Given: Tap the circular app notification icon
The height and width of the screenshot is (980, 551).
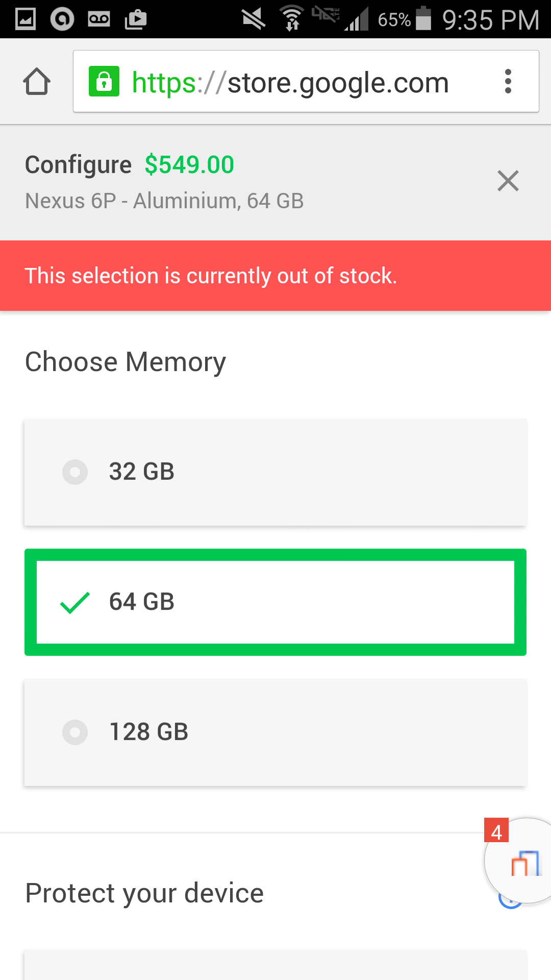Looking at the screenshot, I should pyautogui.click(x=62, y=19).
